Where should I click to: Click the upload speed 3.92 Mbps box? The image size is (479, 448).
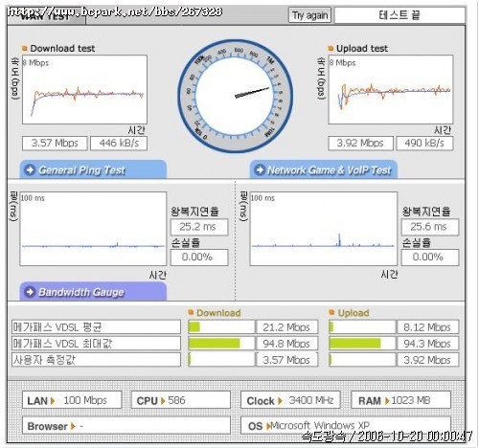[360, 143]
